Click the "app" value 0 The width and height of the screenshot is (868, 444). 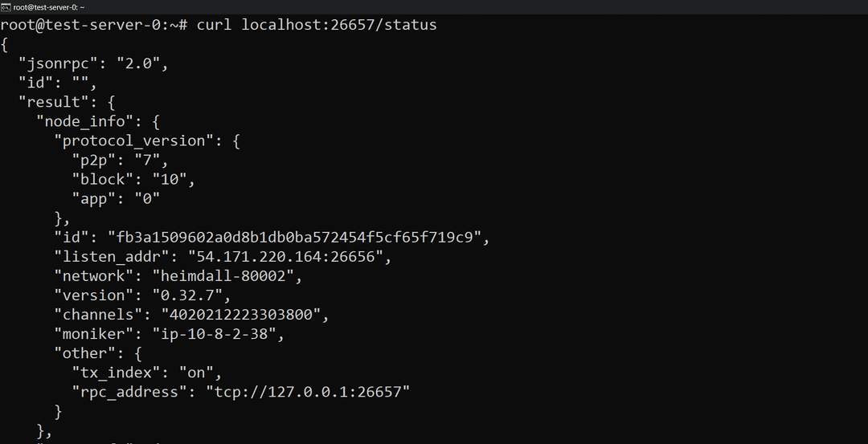(148, 198)
